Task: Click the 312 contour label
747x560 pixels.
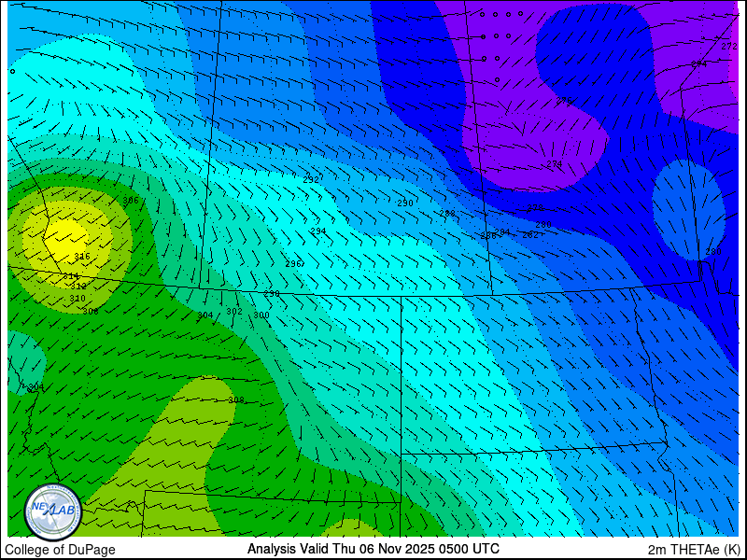Action: point(78,287)
